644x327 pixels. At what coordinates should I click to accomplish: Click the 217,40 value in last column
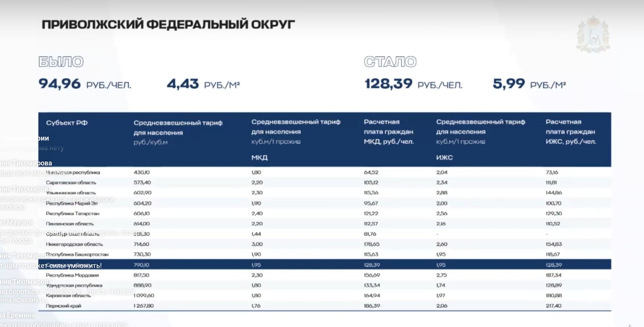pos(554,306)
